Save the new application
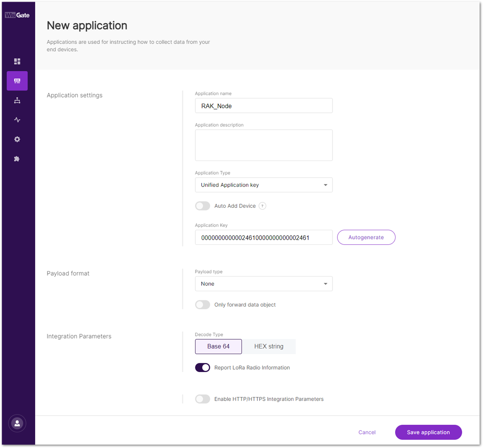 click(x=428, y=432)
